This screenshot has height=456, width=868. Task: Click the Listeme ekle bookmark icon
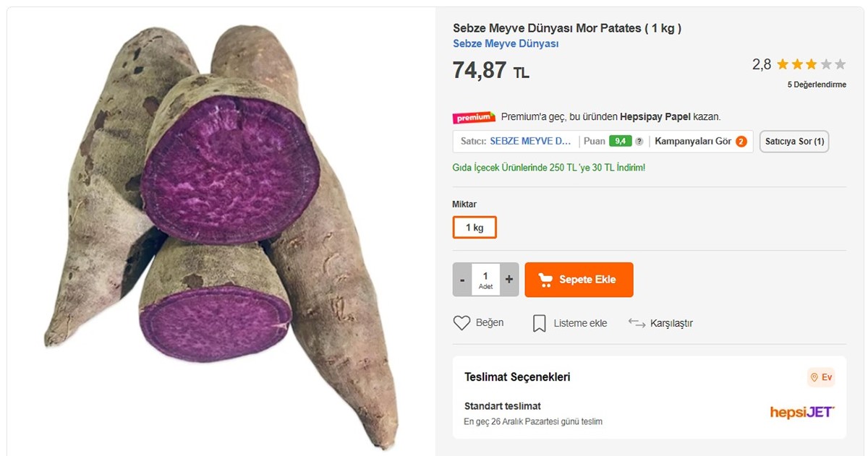pos(540,322)
